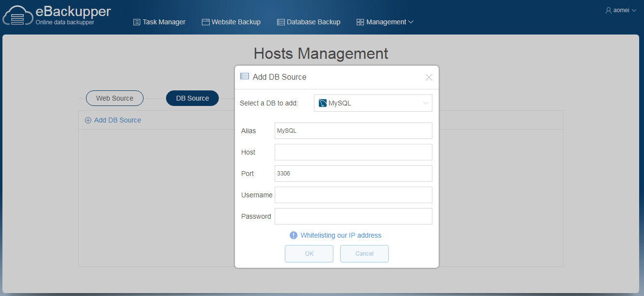644x296 pixels.
Task: Click the Password label
Action: [x=256, y=216]
